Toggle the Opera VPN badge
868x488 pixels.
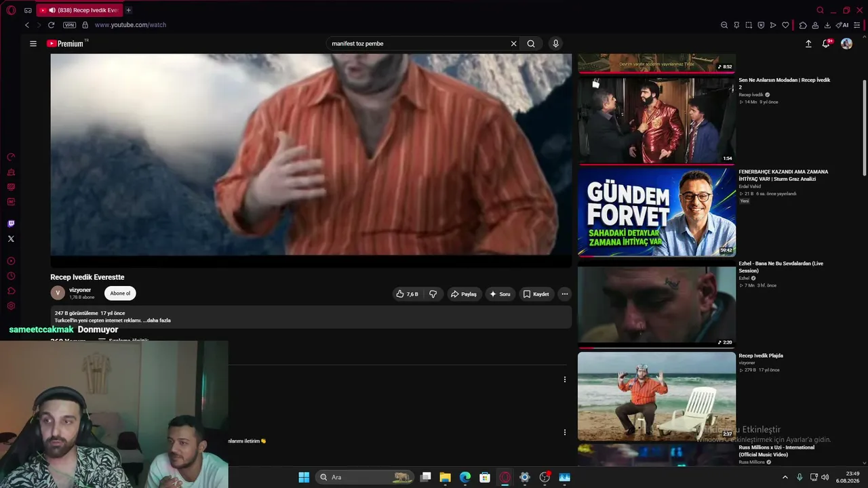tap(69, 25)
